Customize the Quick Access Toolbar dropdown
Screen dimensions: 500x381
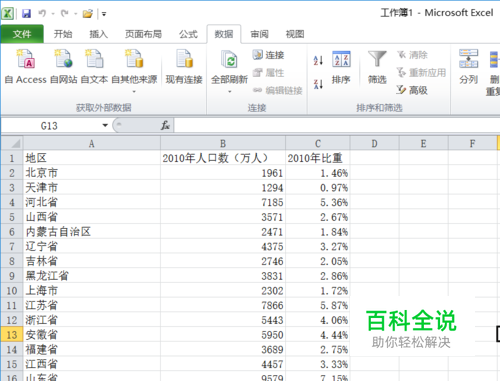(104, 14)
